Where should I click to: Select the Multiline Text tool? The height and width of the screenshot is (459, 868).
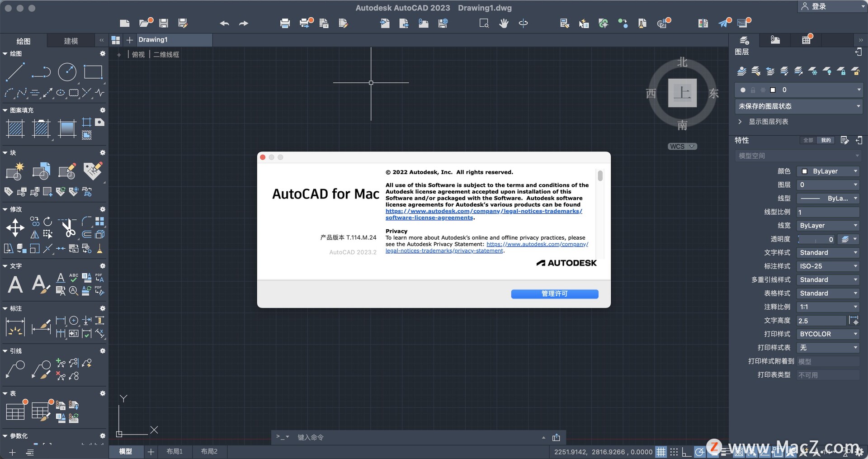pyautogui.click(x=15, y=284)
